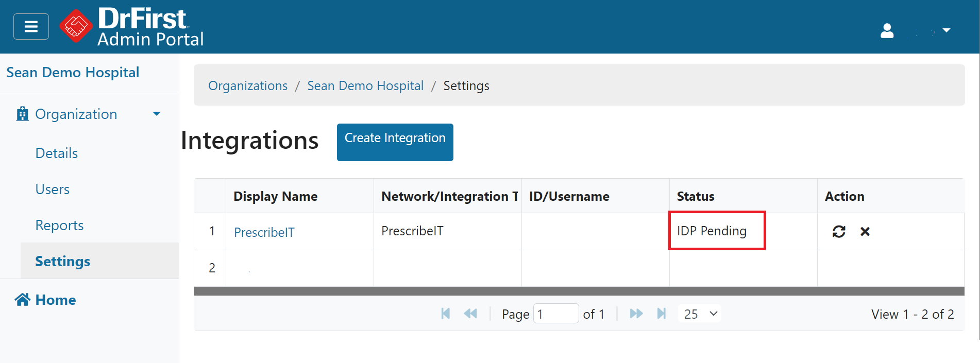Viewport: 980px width, 363px height.
Task: Select Users in the sidebar
Action: [53, 189]
